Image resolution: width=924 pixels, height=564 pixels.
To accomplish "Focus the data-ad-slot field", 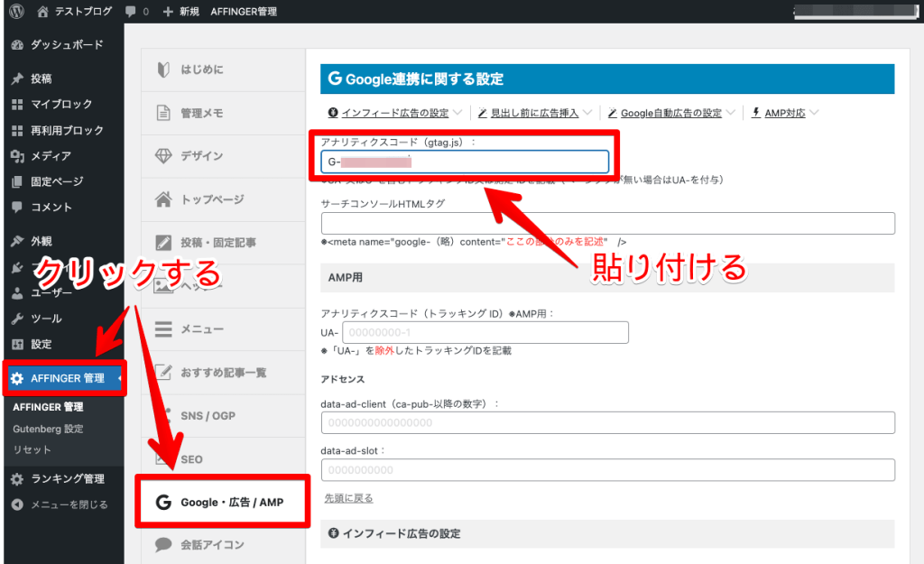I will click(607, 470).
